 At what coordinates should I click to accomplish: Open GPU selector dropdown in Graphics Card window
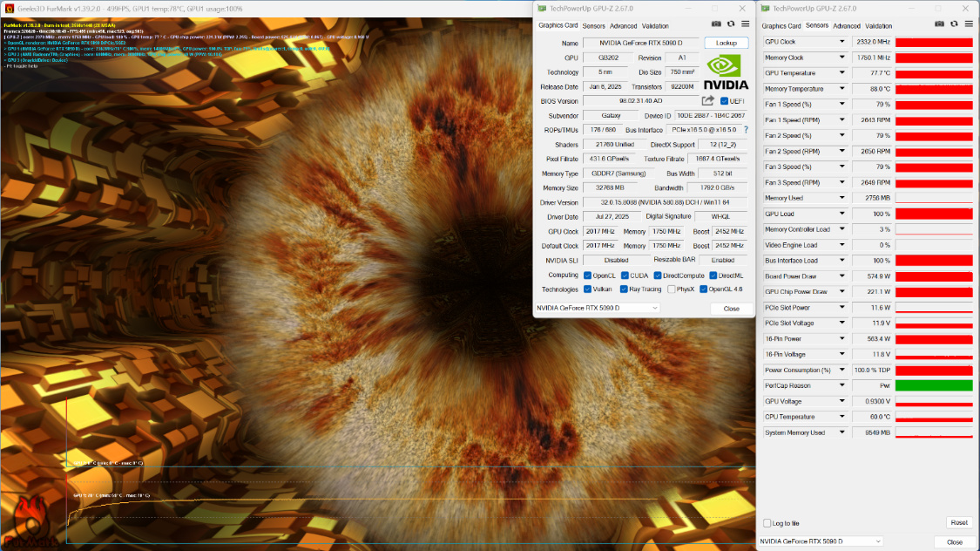pos(597,309)
